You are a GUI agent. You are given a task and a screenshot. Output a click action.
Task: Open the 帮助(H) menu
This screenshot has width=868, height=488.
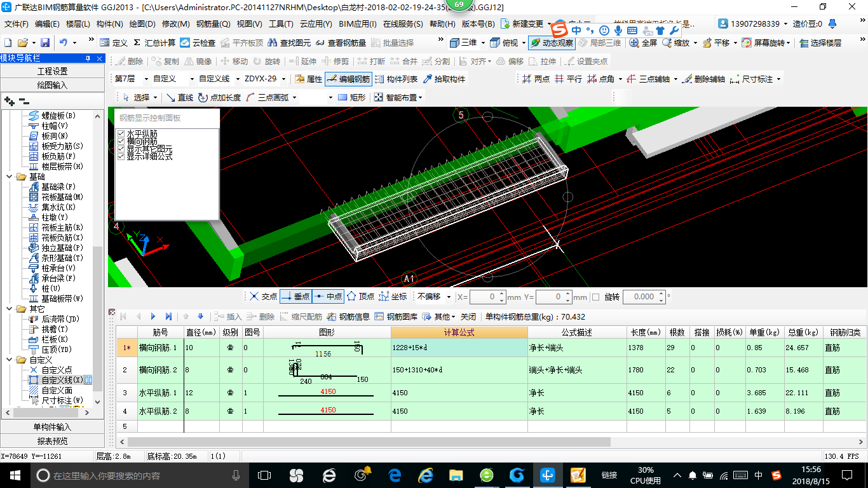point(442,24)
